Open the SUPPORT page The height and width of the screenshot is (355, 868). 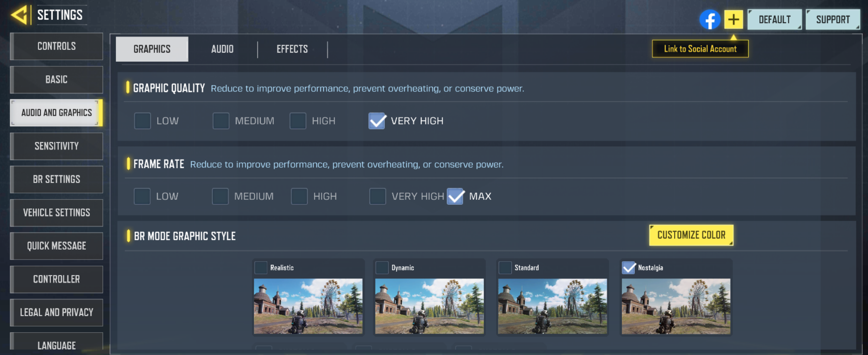(832, 19)
